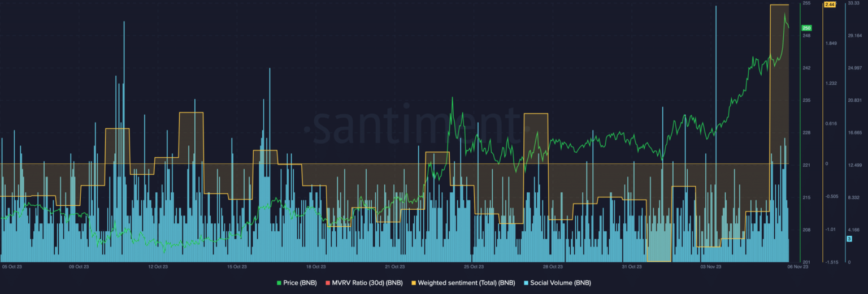The image size is (868, 294).
Task: Click the 33.33 social volume axis label
Action: click(x=853, y=3)
